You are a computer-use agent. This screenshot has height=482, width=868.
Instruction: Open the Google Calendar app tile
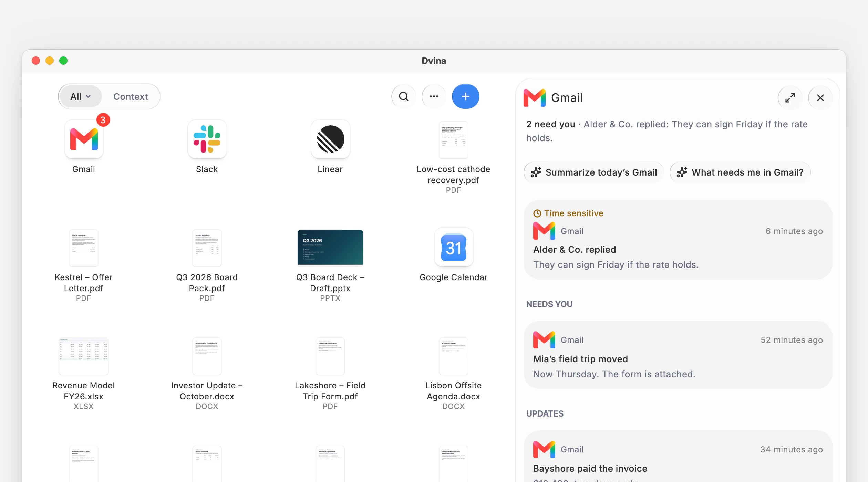tap(454, 247)
